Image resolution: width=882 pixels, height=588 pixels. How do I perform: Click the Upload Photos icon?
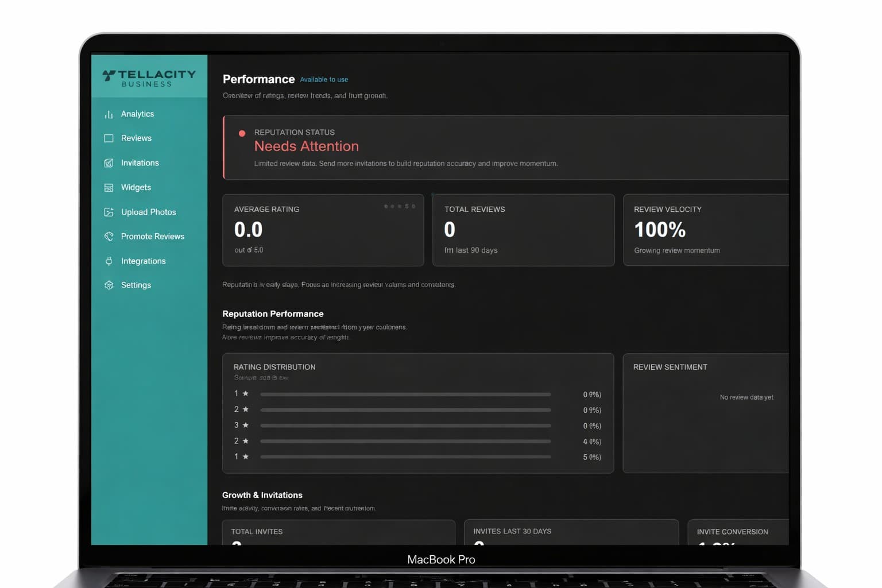[x=109, y=212]
